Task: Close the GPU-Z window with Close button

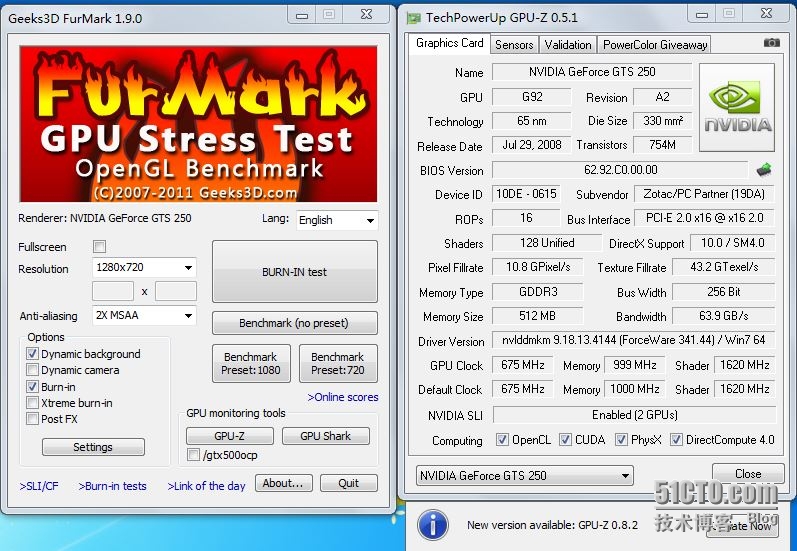Action: (x=748, y=473)
